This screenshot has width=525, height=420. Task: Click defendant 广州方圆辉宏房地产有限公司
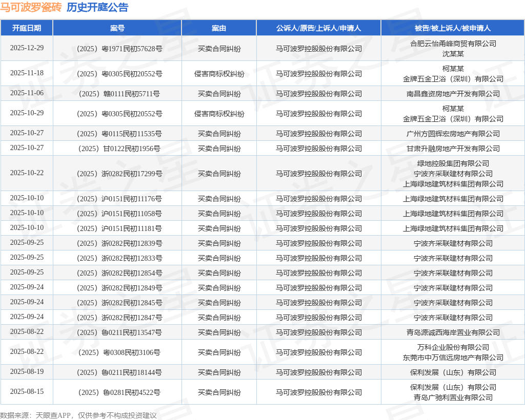pyautogui.click(x=453, y=134)
